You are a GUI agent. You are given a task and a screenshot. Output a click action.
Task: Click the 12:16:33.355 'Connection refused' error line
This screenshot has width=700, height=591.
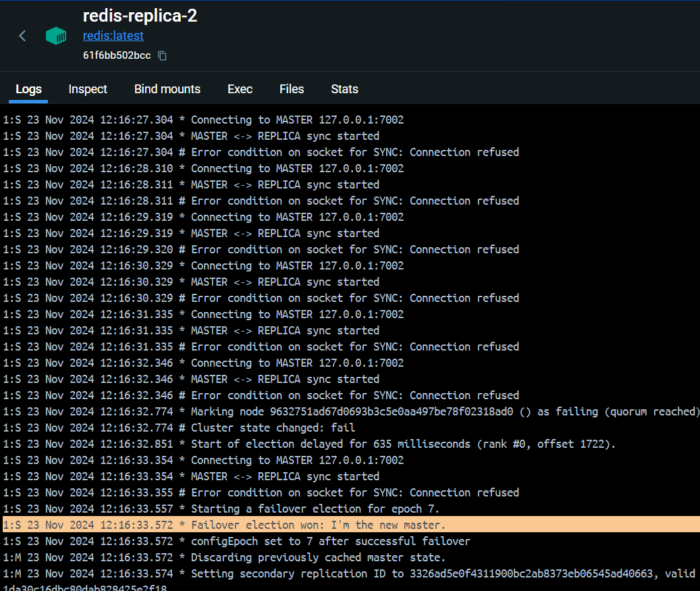261,492
